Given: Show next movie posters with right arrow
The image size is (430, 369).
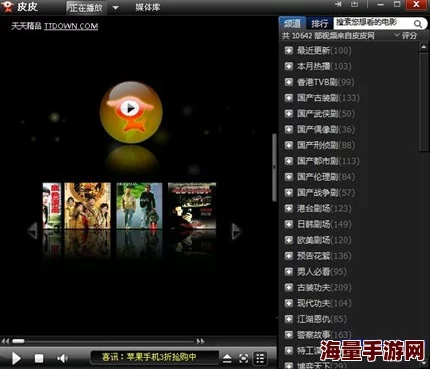Looking at the screenshot, I should pyautogui.click(x=236, y=231).
